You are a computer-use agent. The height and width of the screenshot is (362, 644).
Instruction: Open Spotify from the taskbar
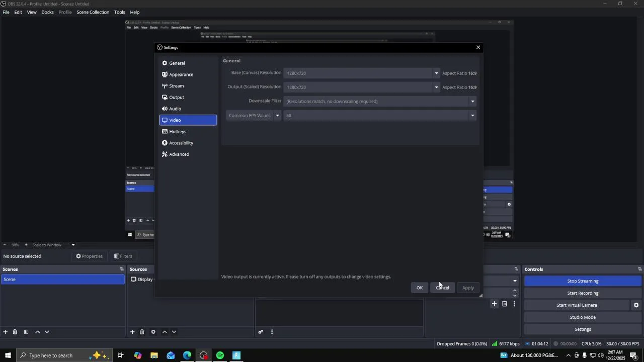[220, 355]
